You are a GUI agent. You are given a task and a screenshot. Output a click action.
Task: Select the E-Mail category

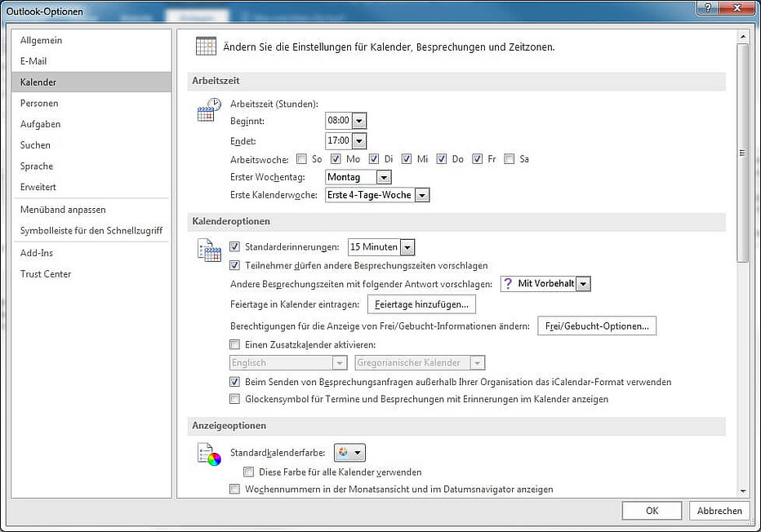[91, 61]
